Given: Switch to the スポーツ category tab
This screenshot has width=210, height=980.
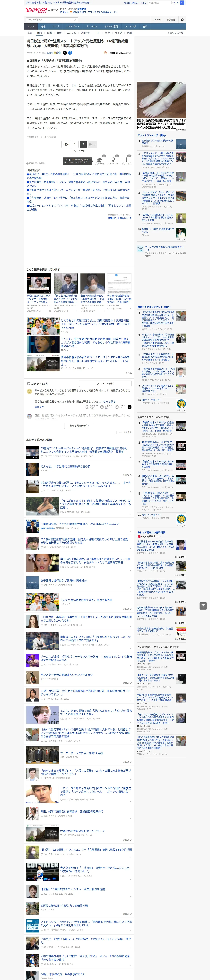Looking at the screenshot, I should (x=86, y=33).
